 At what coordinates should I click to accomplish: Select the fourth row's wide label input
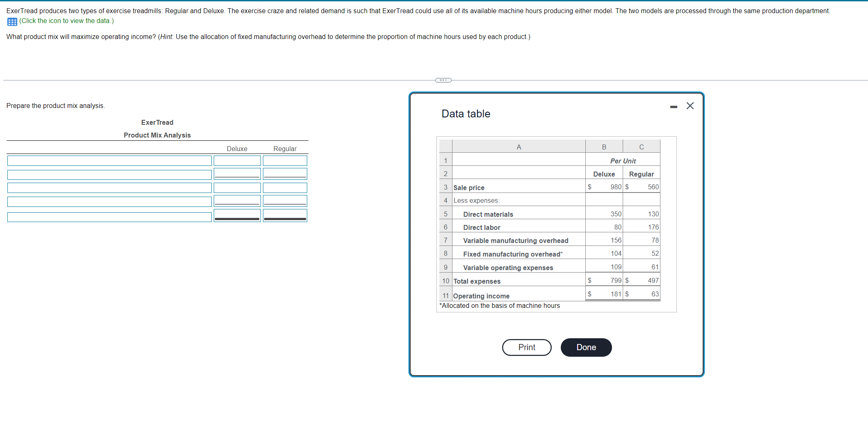[x=110, y=202]
